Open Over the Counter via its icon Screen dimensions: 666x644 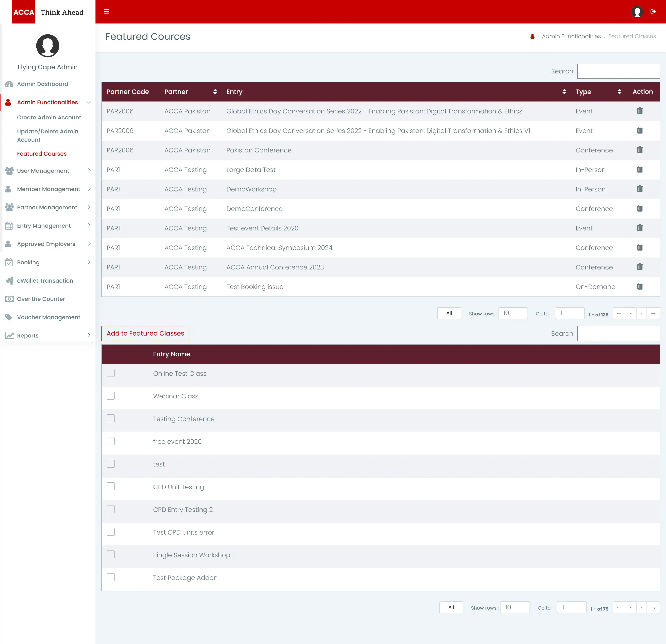(x=9, y=299)
